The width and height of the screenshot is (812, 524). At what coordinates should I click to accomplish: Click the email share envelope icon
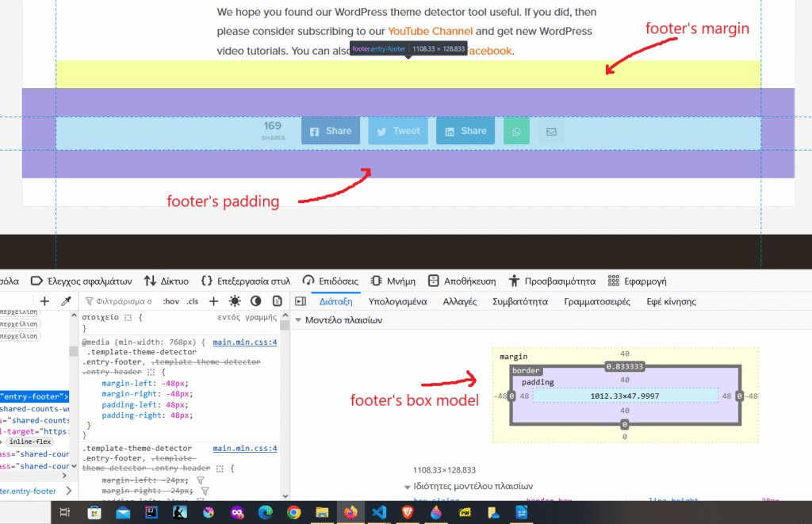551,131
